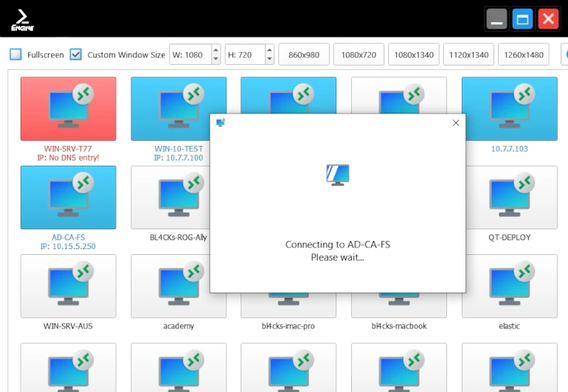568x392 pixels.
Task: Click the monitor icon in connecting dialog
Action: click(x=338, y=175)
